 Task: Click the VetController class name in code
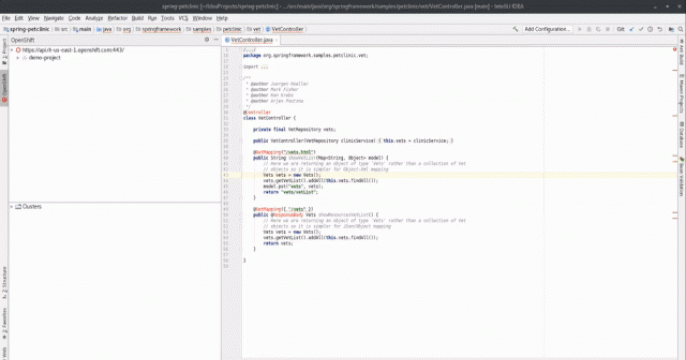click(x=274, y=118)
